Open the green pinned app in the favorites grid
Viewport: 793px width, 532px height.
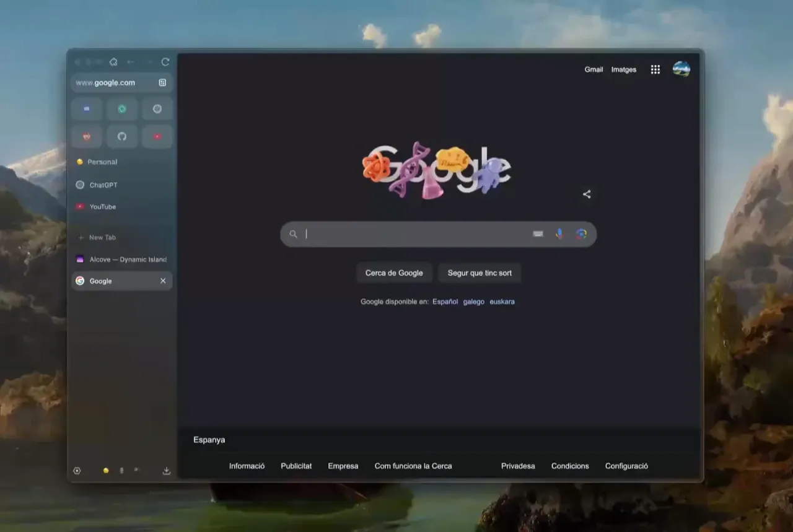coord(122,108)
